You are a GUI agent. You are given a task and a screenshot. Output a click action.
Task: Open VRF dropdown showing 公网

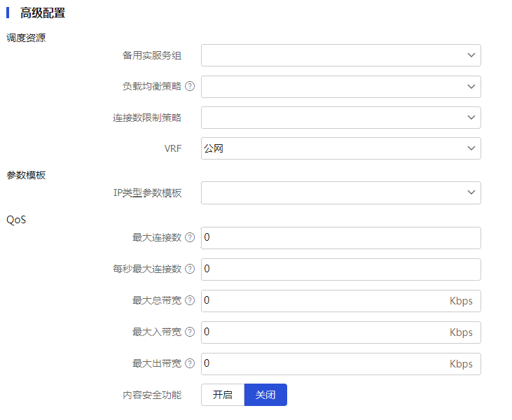coord(341,148)
